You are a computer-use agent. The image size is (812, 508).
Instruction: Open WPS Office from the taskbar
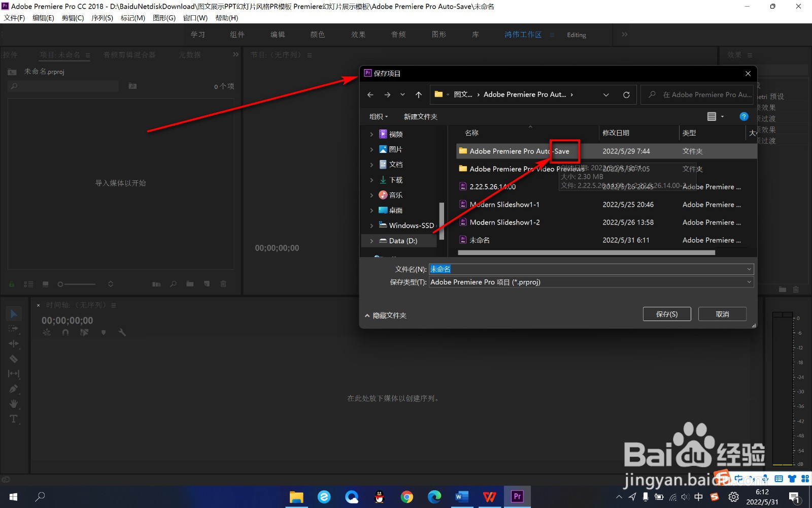489,496
